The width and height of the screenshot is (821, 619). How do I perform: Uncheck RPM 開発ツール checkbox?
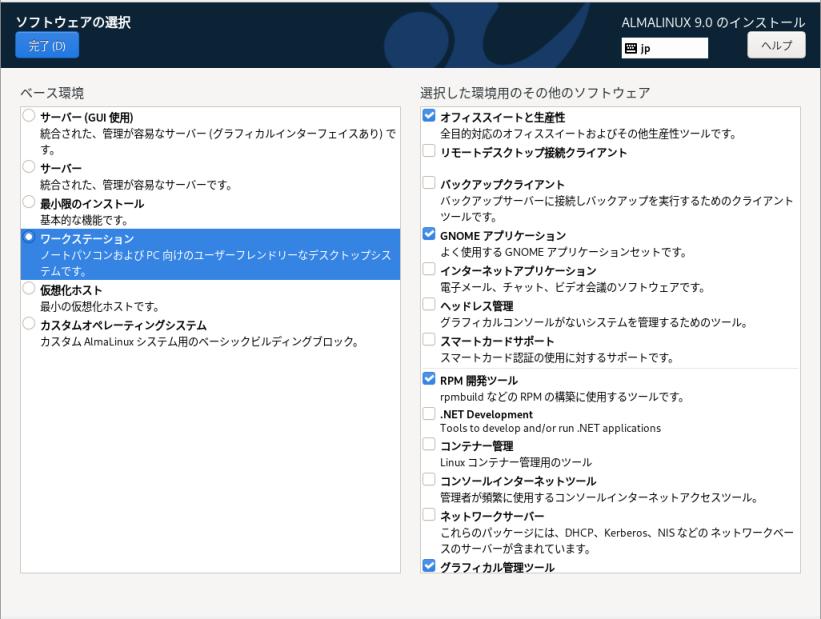(x=429, y=379)
